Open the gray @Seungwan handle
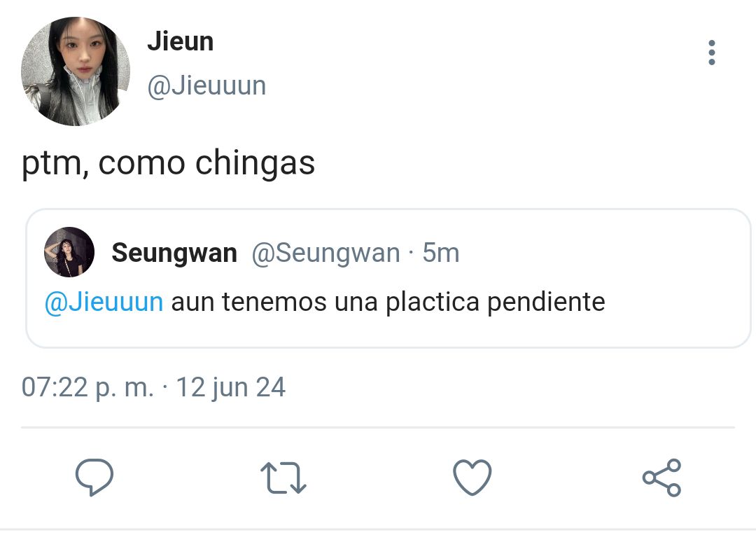756x542 pixels. 326,253
